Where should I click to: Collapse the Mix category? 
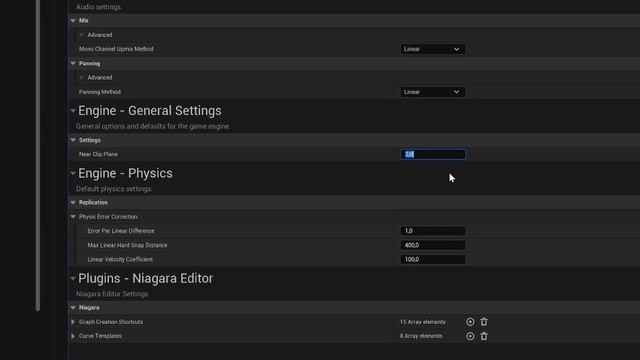tap(73, 20)
